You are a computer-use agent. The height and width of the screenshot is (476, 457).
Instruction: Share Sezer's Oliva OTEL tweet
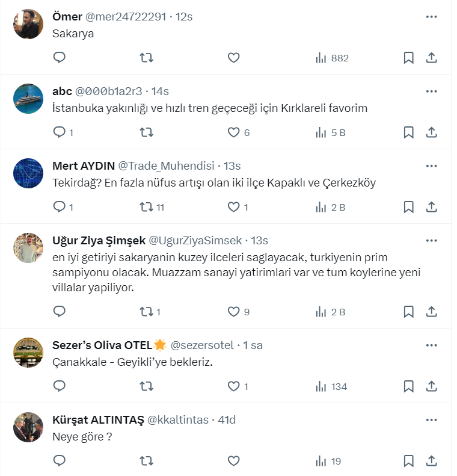pos(431,386)
